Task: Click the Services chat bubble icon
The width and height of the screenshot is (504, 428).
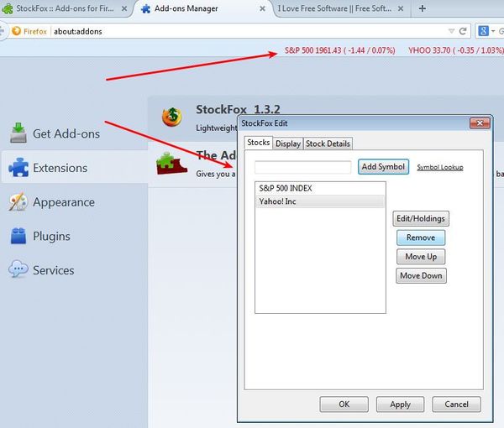Action: pyautogui.click(x=18, y=269)
